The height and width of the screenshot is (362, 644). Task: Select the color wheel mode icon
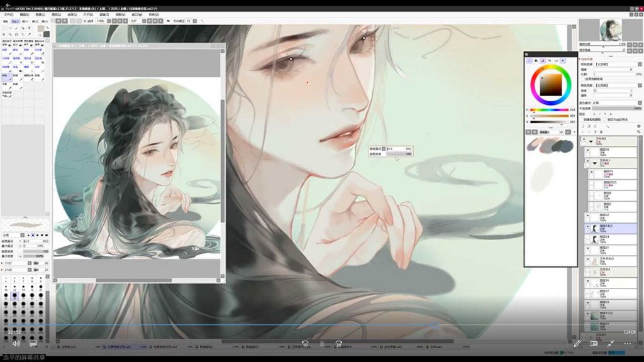point(530,60)
